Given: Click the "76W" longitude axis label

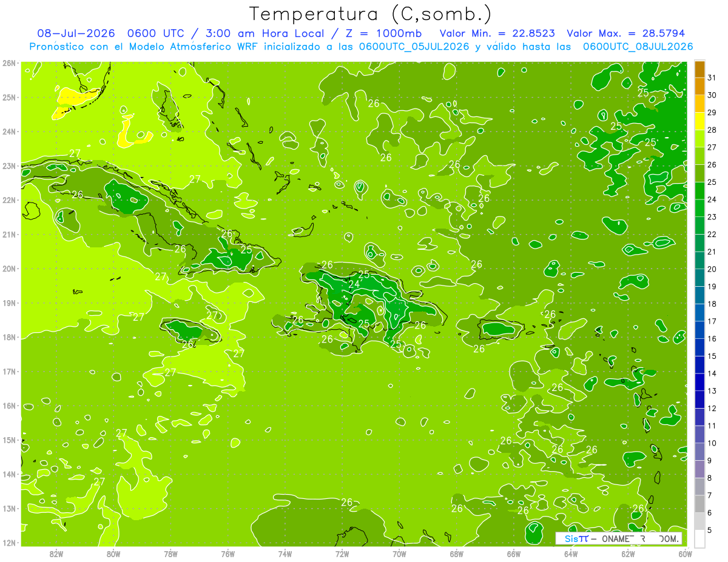Looking at the screenshot, I should 227,554.
